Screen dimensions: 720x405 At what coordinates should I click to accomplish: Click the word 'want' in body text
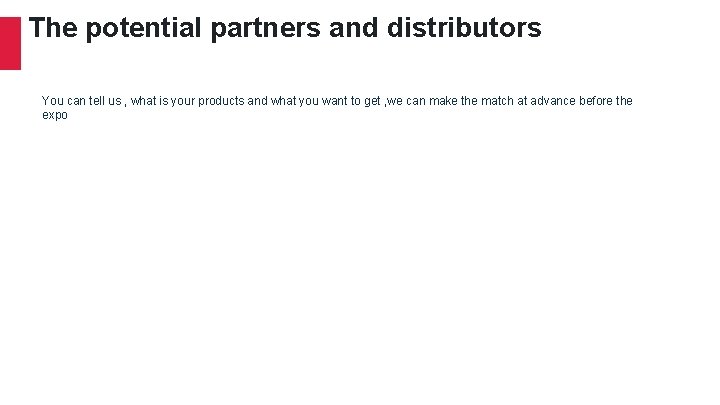[334, 101]
